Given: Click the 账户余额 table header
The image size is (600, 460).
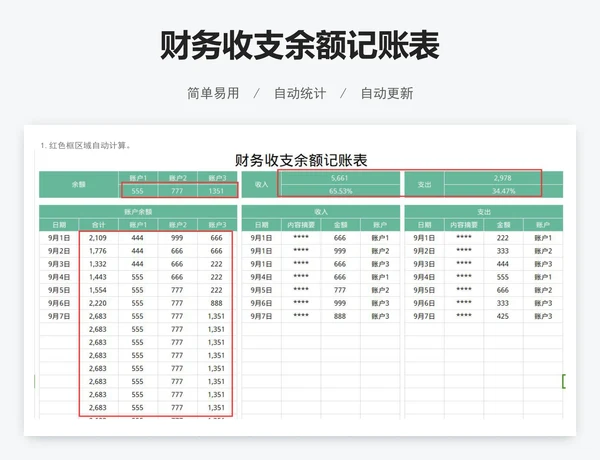Looking at the screenshot, I should click(x=138, y=212).
